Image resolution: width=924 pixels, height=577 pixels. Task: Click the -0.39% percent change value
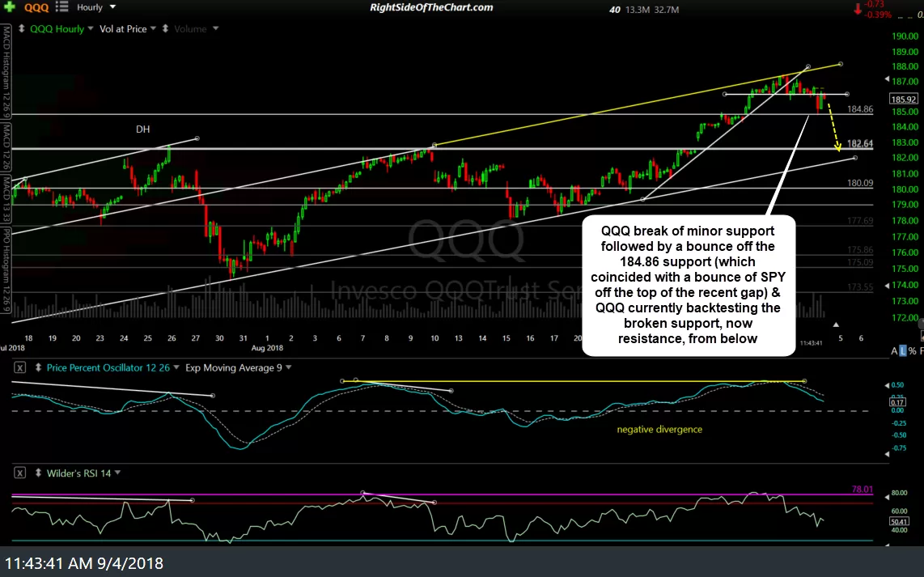877,15
